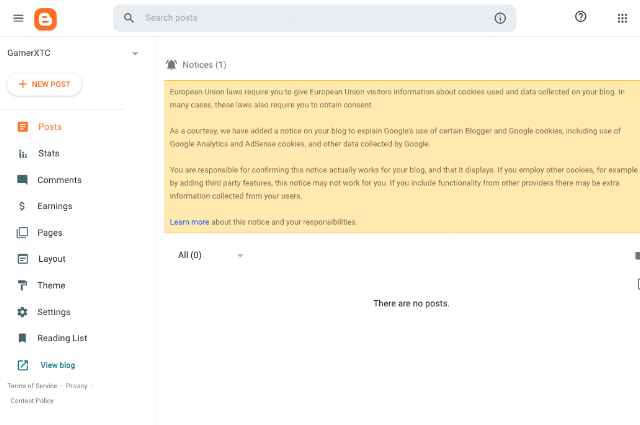
Task: Click the Theme paint roller icon
Action: 22,285
